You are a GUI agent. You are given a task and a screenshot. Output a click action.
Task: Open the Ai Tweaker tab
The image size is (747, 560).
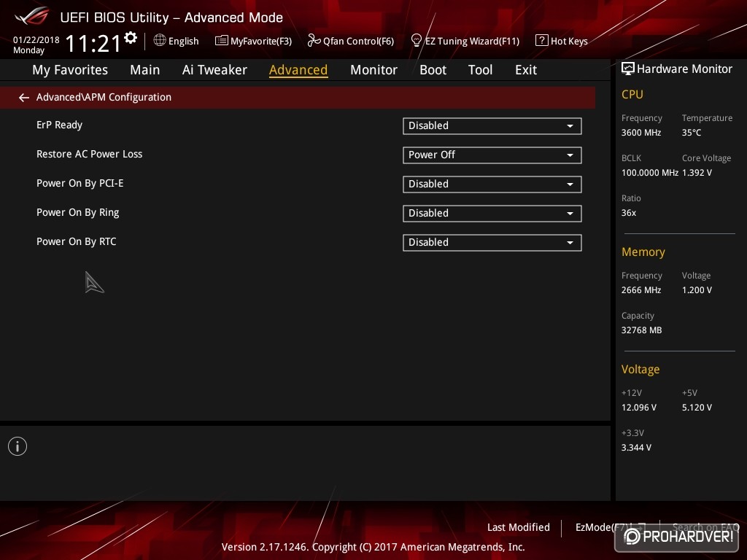(214, 70)
